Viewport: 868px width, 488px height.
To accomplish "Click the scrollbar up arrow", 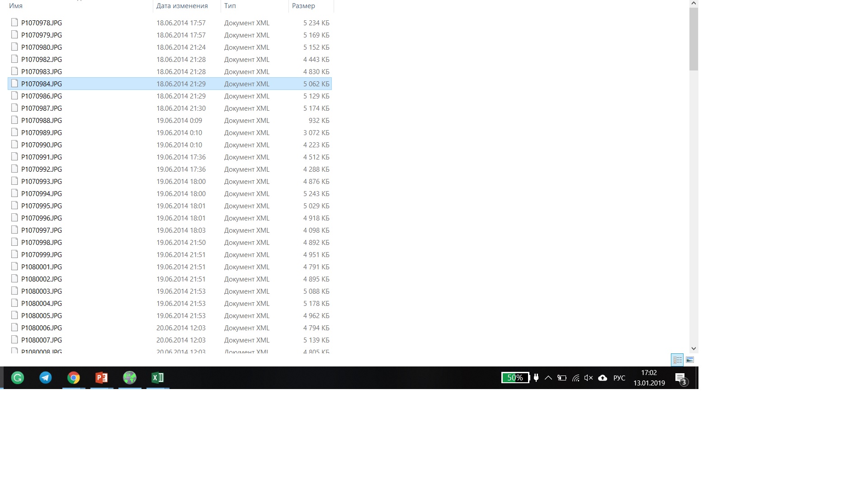I will tap(693, 3).
